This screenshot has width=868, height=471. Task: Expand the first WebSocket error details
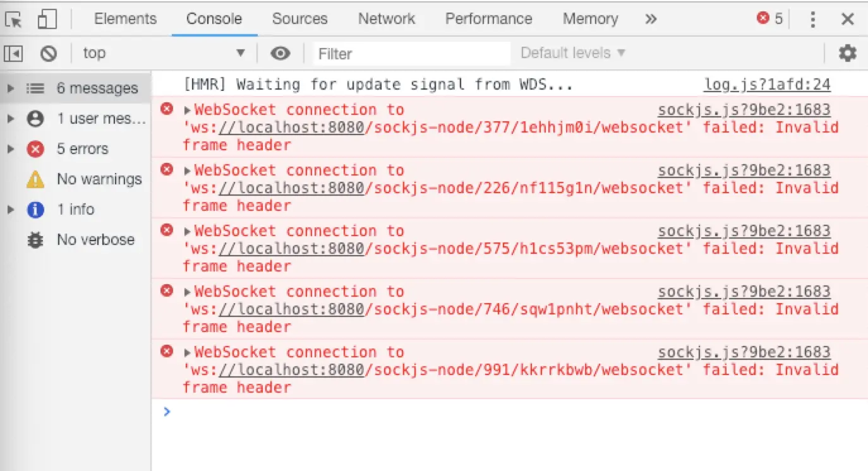(188, 110)
